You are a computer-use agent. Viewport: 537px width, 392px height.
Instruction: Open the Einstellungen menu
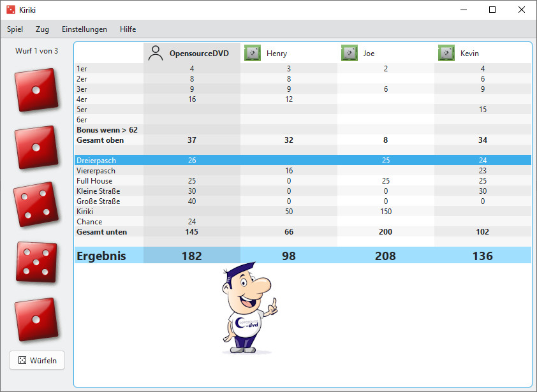click(x=84, y=29)
